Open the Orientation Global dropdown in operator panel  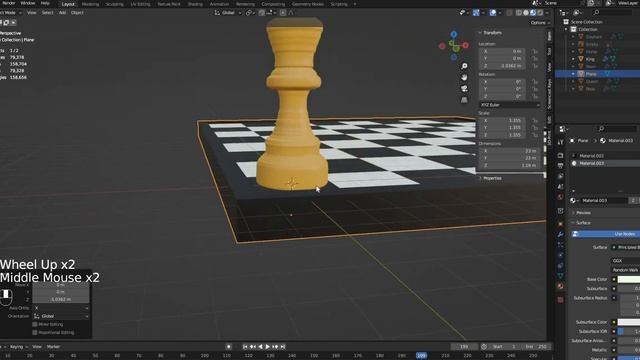pos(60,316)
